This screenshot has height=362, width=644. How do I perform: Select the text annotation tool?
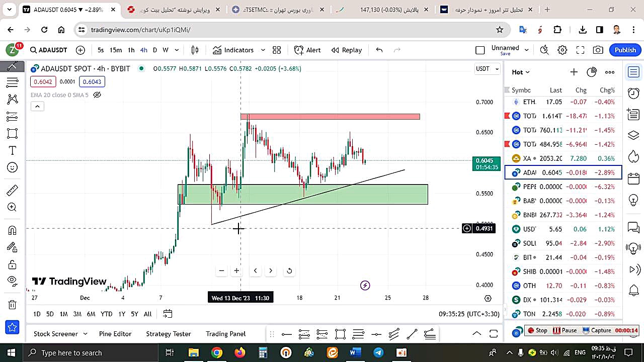coord(13,151)
